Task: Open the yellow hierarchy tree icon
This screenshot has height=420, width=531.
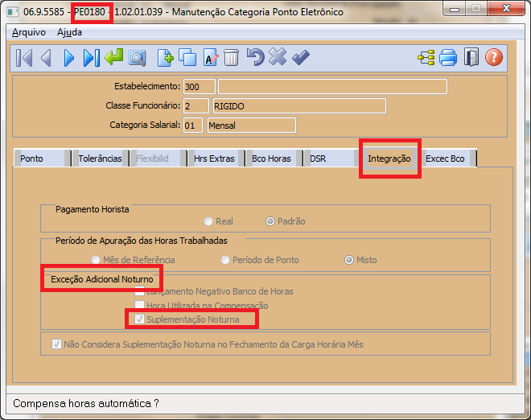Action: (426, 58)
